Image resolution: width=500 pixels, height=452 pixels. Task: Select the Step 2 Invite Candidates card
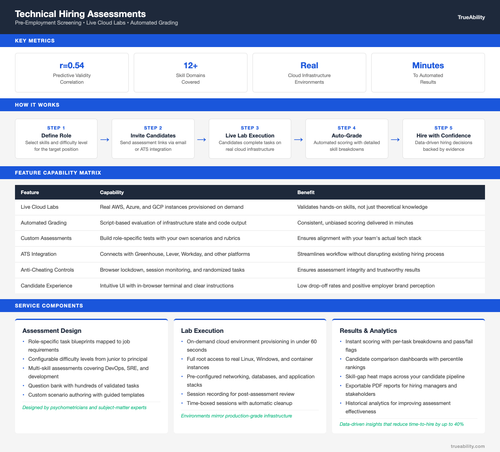point(153,139)
